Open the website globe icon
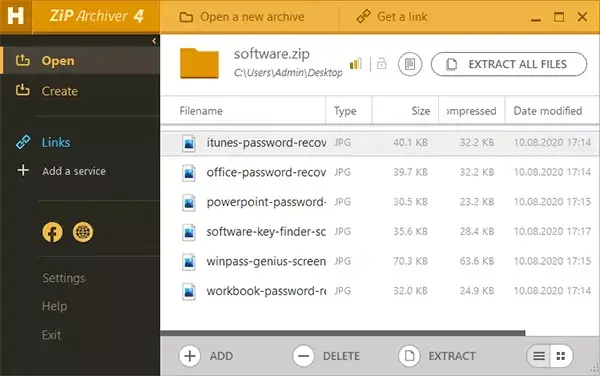Image resolution: width=600 pixels, height=376 pixels. pyautogui.click(x=83, y=232)
